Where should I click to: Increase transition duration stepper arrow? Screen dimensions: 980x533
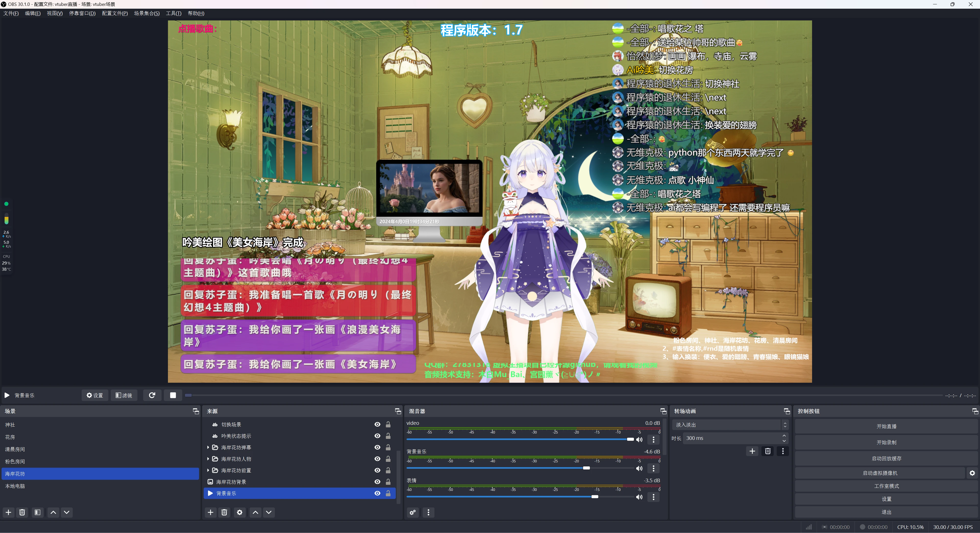[x=784, y=436]
